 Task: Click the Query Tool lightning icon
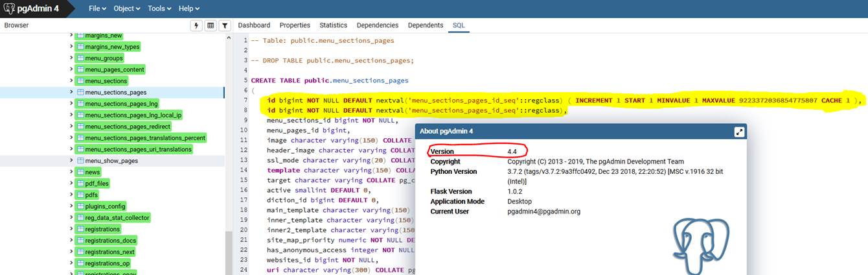tap(197, 25)
